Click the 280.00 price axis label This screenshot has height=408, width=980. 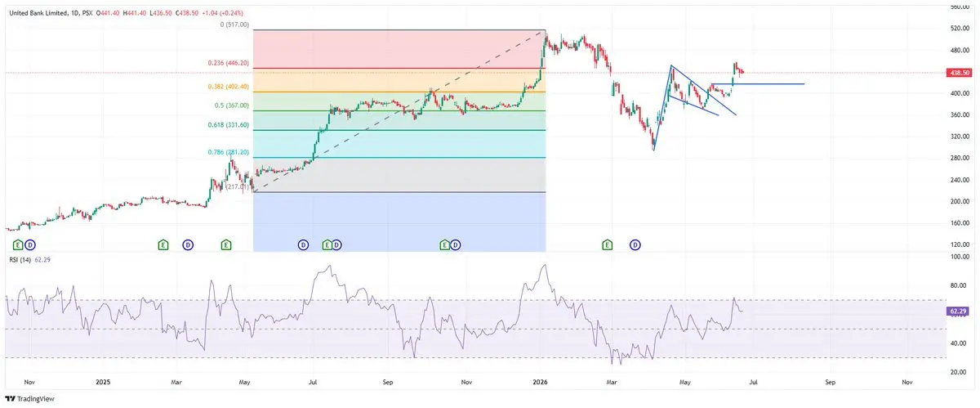click(960, 158)
